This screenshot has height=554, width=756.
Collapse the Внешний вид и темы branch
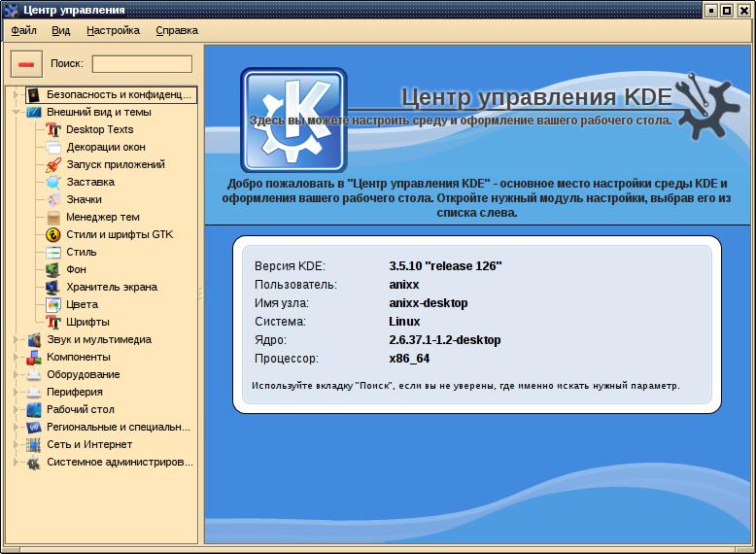pos(16,113)
